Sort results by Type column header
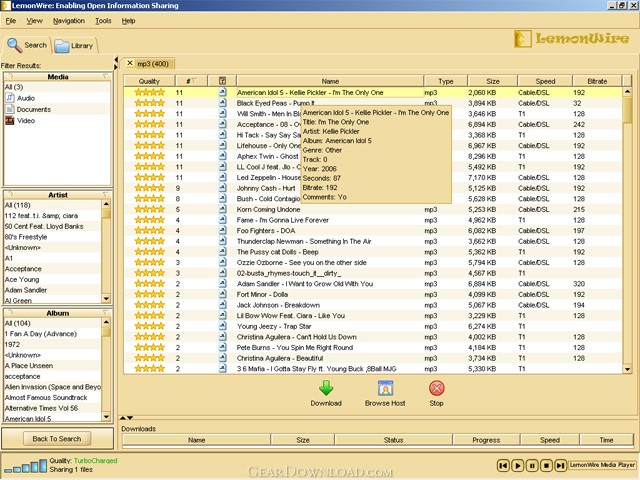This screenshot has height=480, width=640. 446,81
